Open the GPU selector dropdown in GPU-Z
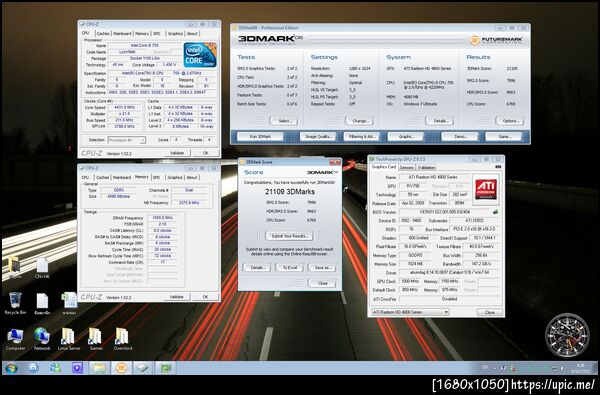 point(410,312)
